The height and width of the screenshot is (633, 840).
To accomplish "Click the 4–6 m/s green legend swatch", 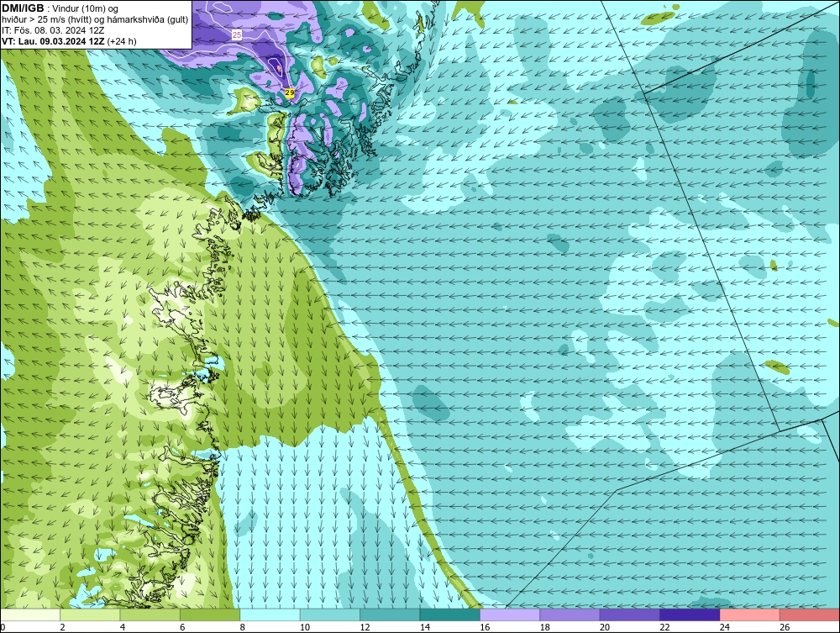I will 150,615.
